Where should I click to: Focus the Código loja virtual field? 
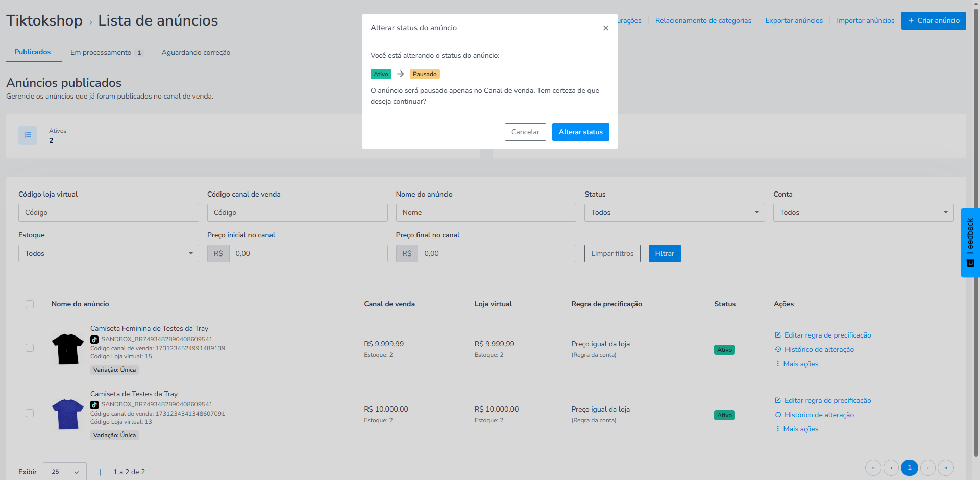(109, 212)
